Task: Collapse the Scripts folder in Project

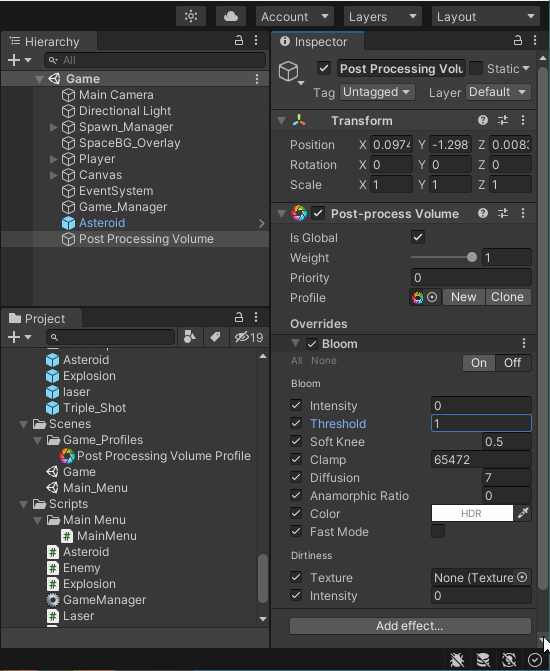Action: [x=24, y=504]
